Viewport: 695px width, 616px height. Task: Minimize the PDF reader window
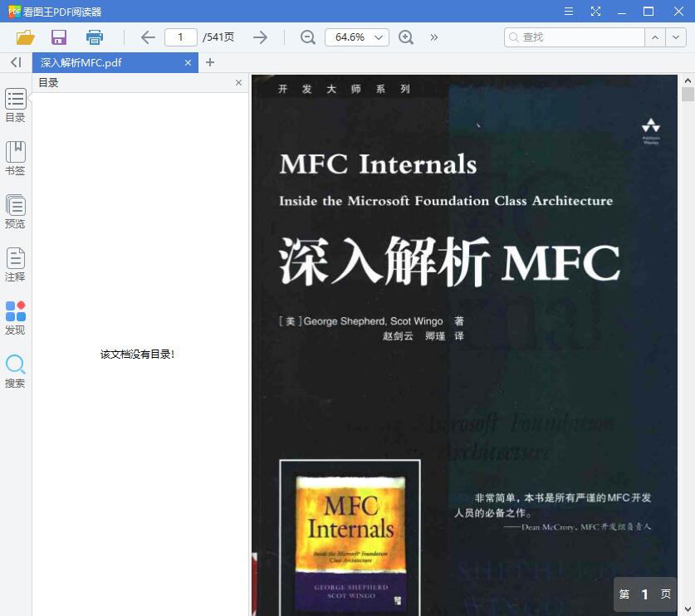tap(622, 12)
